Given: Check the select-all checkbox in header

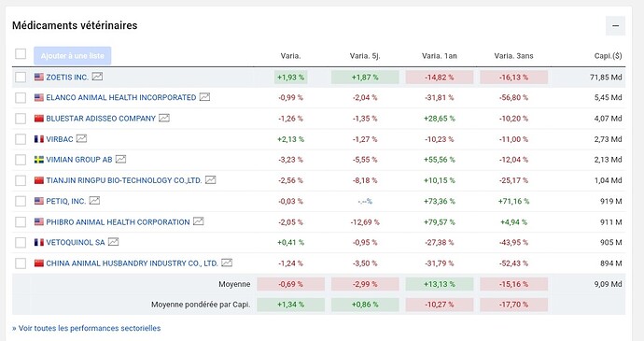Looking at the screenshot, I should tap(21, 54).
